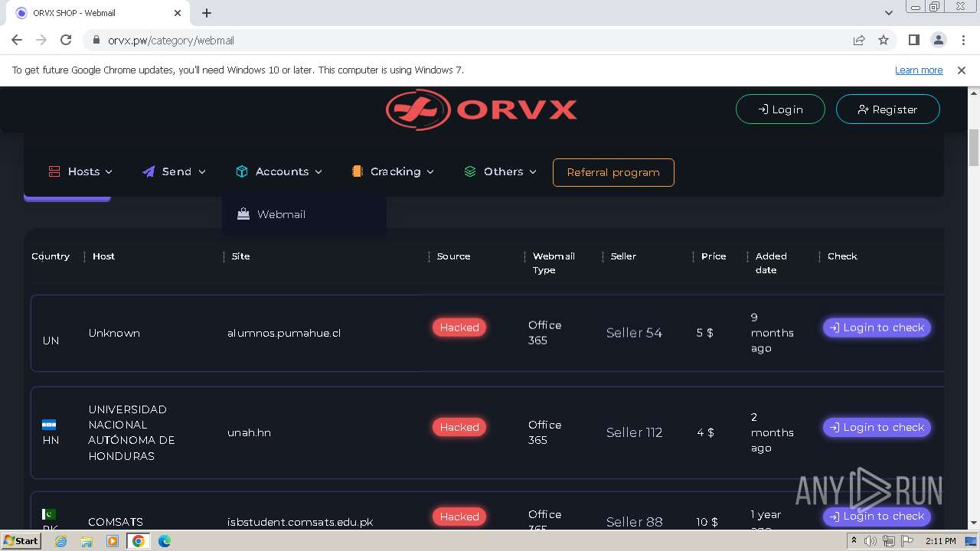Viewport: 980px width, 551px height.
Task: Click Seller 54 text
Action: tap(634, 333)
